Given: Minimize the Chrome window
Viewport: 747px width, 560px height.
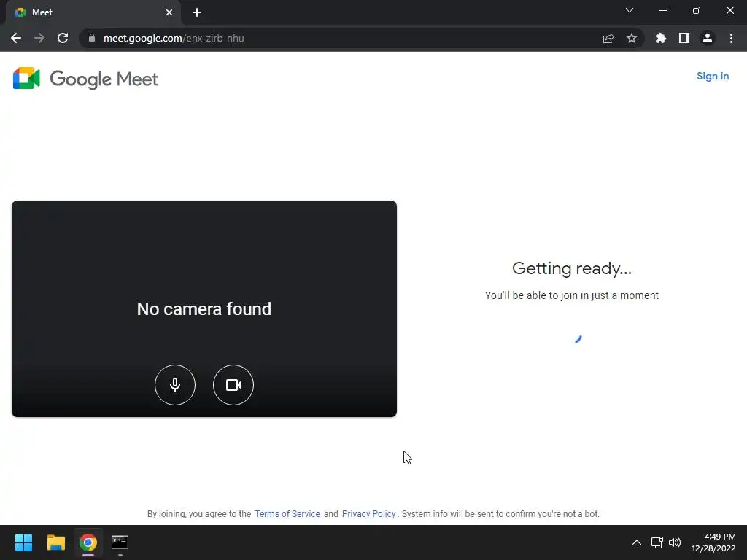Looking at the screenshot, I should (x=662, y=10).
